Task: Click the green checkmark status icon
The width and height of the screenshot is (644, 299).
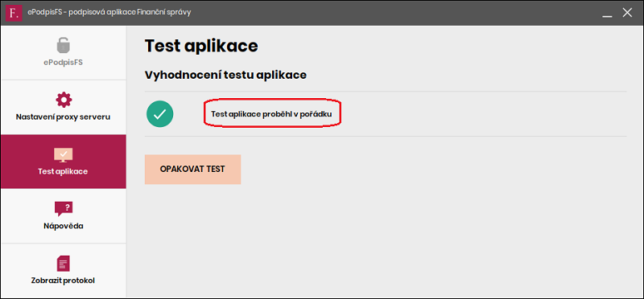Action: coord(159,114)
